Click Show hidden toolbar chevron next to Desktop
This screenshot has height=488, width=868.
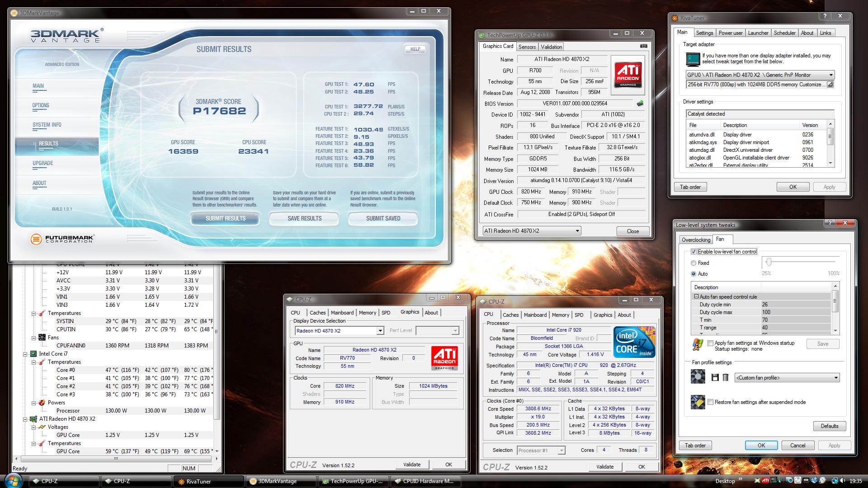[740, 479]
